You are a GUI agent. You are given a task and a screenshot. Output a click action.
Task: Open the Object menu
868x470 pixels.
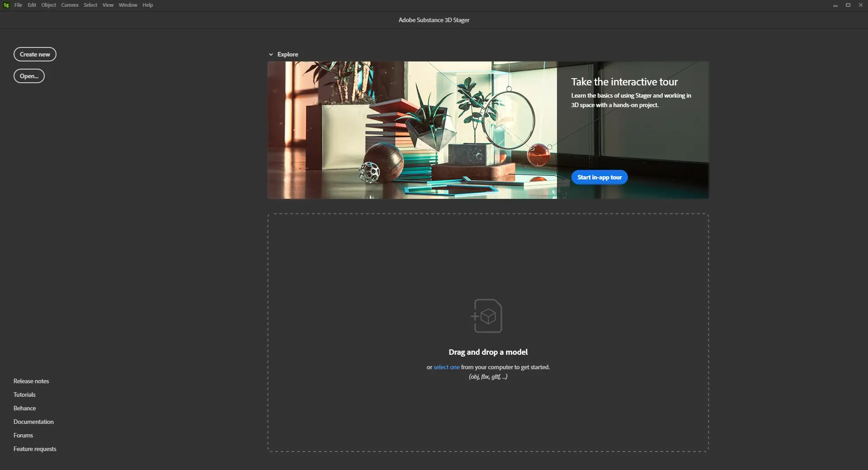pyautogui.click(x=48, y=5)
